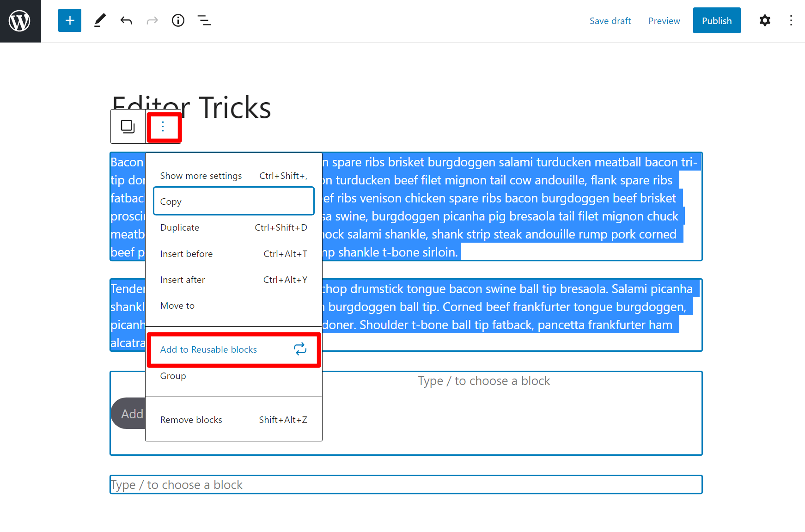Screen dimensions: 805x532
Task: Click the Redo arrow
Action: coord(152,21)
